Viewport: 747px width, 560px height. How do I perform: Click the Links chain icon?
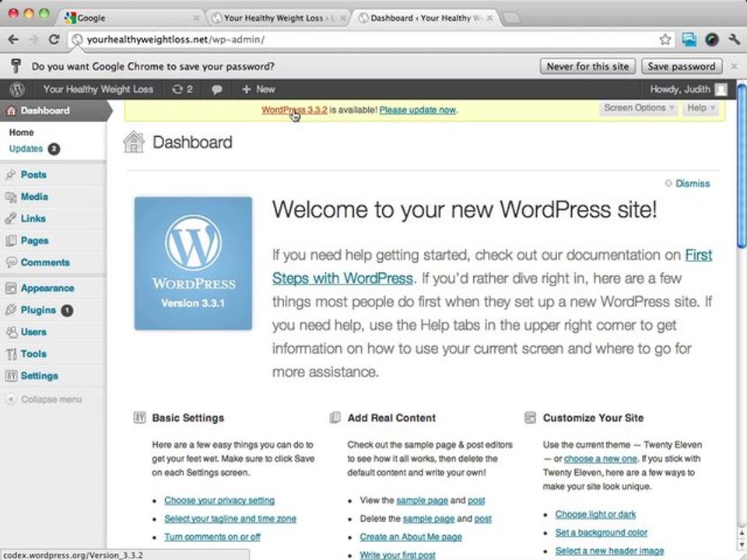click(11, 219)
